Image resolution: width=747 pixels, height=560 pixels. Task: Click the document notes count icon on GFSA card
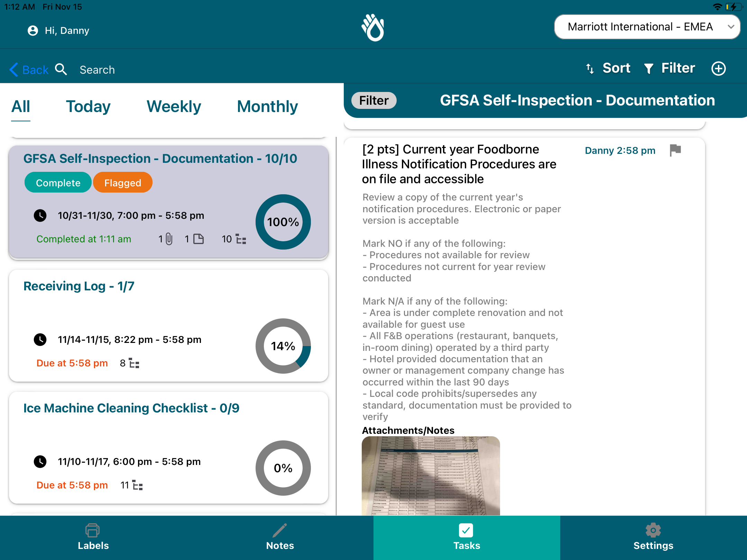click(x=199, y=239)
